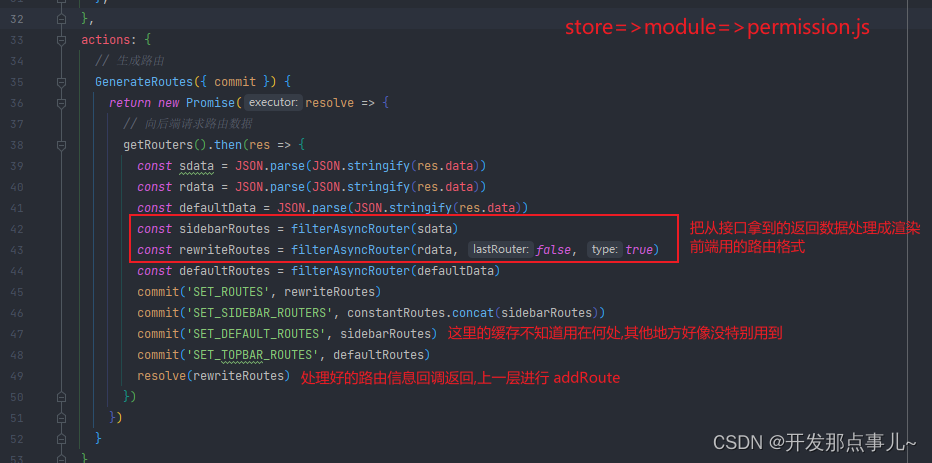Click the 'return' keyword on line 36
The height and width of the screenshot is (463, 932).
[130, 103]
